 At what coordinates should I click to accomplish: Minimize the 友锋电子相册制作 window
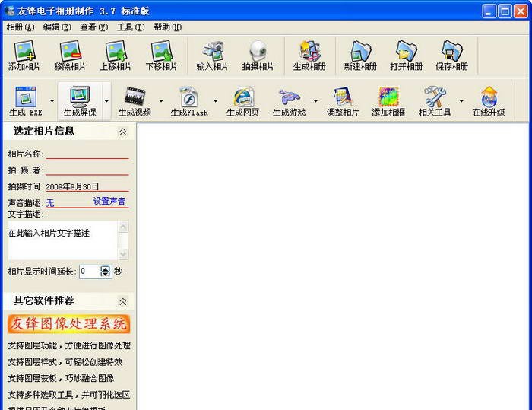pos(489,11)
